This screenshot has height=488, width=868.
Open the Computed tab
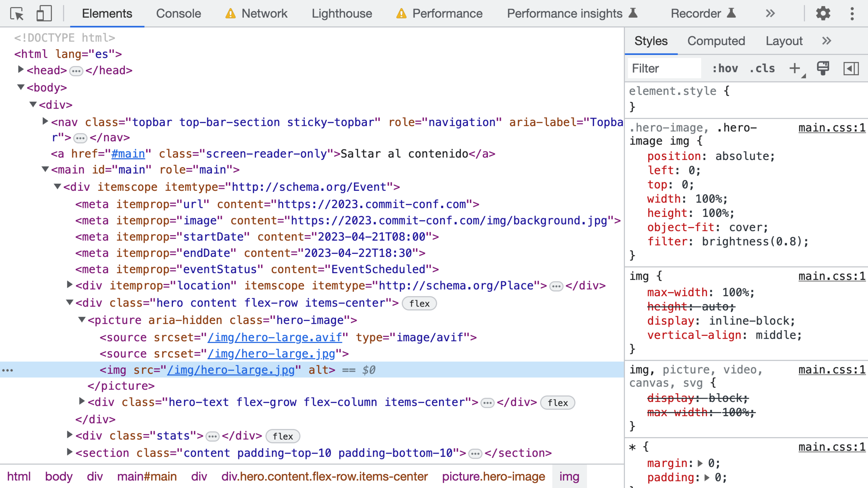tap(716, 41)
